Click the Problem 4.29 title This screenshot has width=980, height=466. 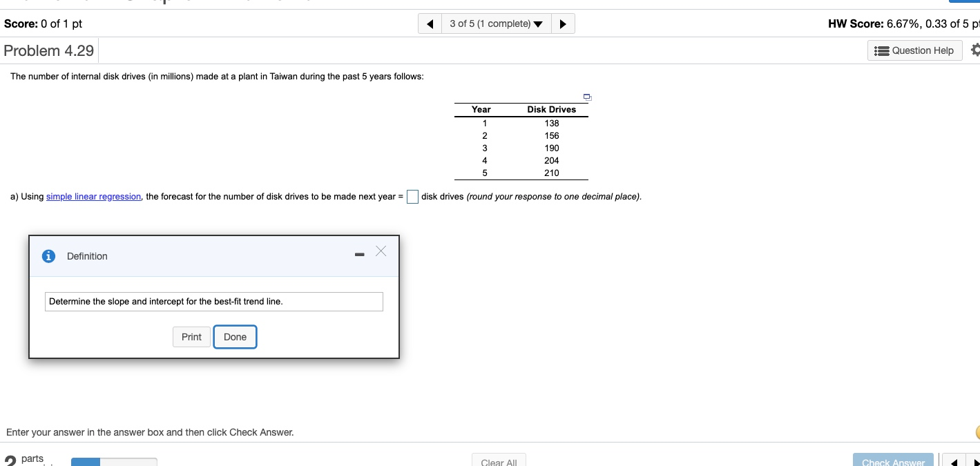click(x=49, y=50)
